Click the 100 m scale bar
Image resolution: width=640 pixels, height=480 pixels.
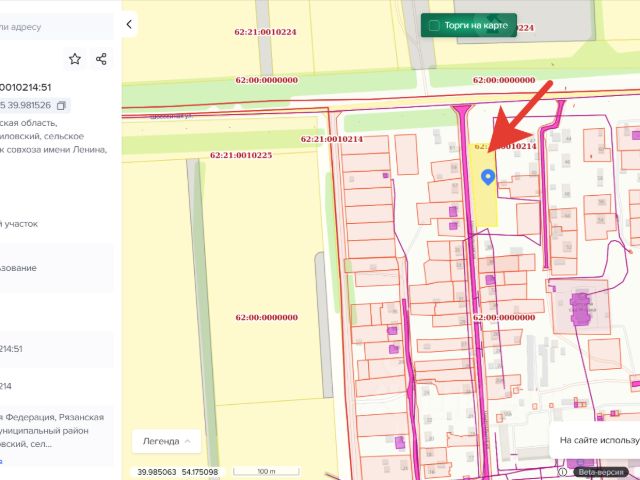266,472
